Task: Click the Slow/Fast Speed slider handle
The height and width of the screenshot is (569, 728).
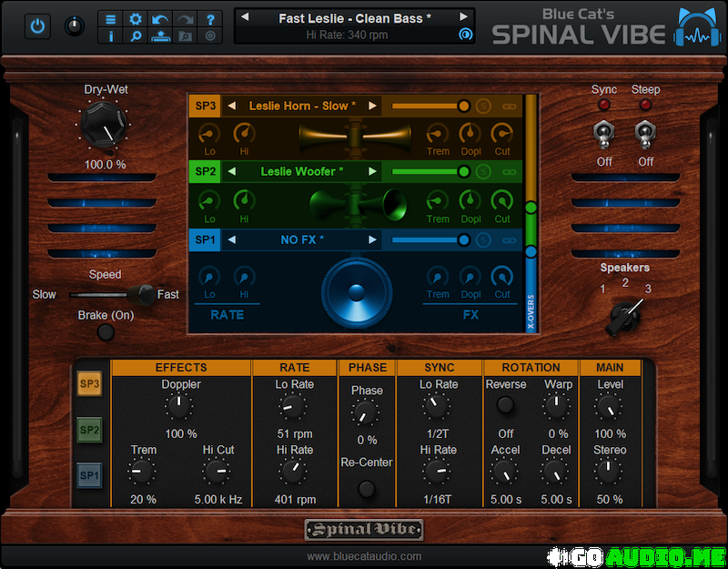Action: (x=141, y=294)
